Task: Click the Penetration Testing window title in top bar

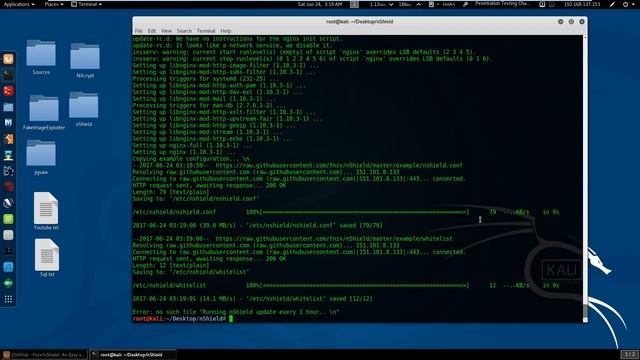Action: [x=502, y=4]
